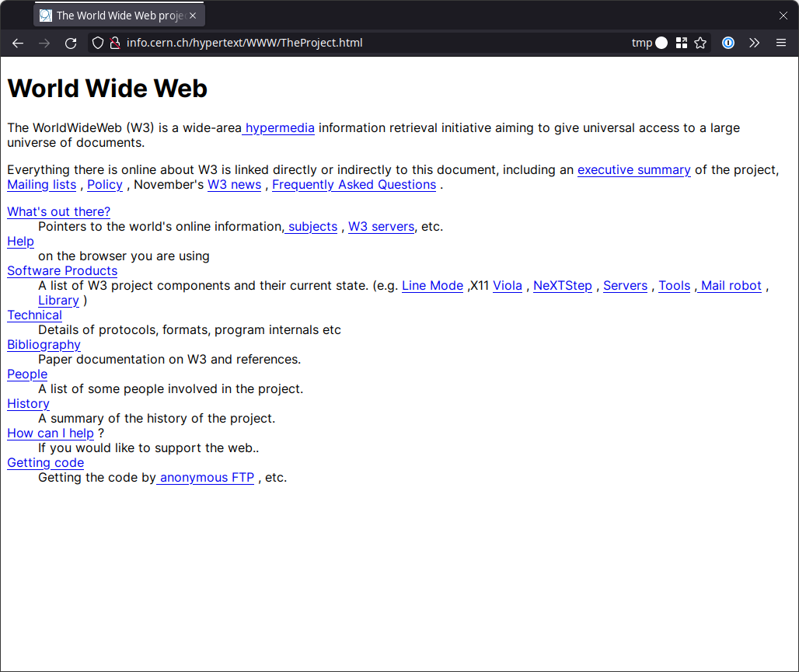Open the NeXTStep link
799x672 pixels.
pyautogui.click(x=563, y=286)
